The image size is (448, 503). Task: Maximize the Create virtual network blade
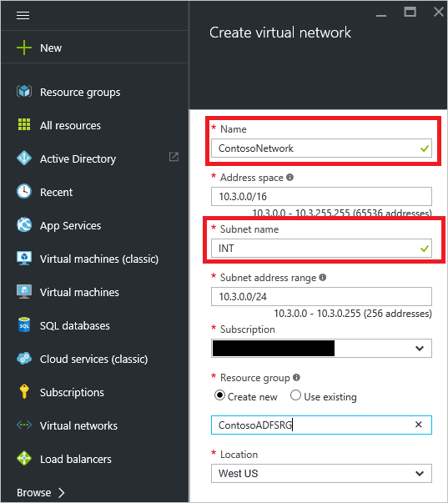click(x=410, y=12)
